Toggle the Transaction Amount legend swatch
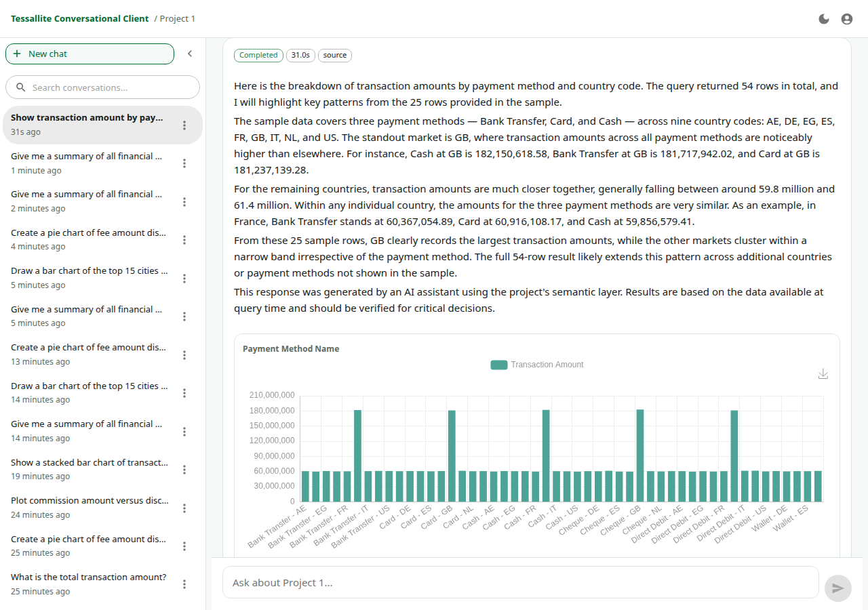868x610 pixels. [499, 365]
